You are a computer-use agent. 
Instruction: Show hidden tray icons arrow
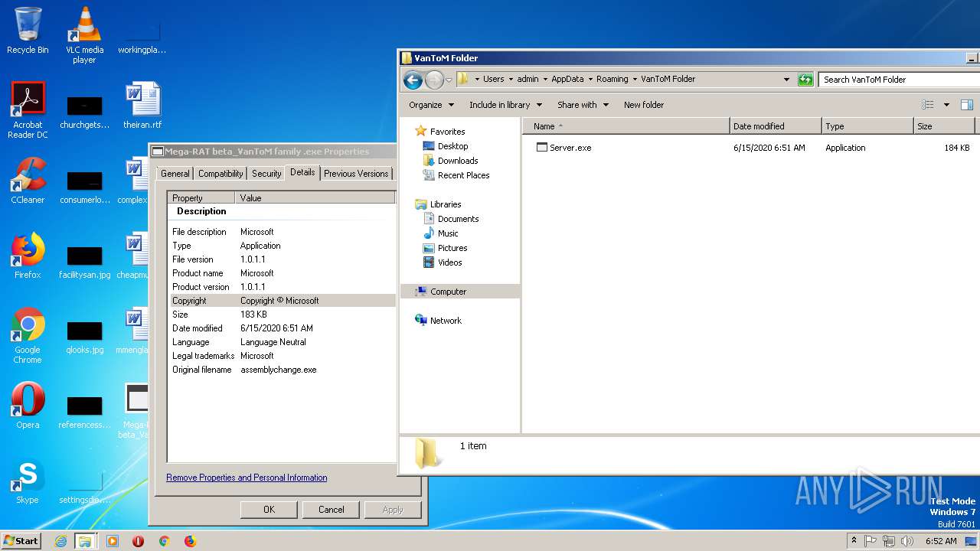[x=854, y=541]
